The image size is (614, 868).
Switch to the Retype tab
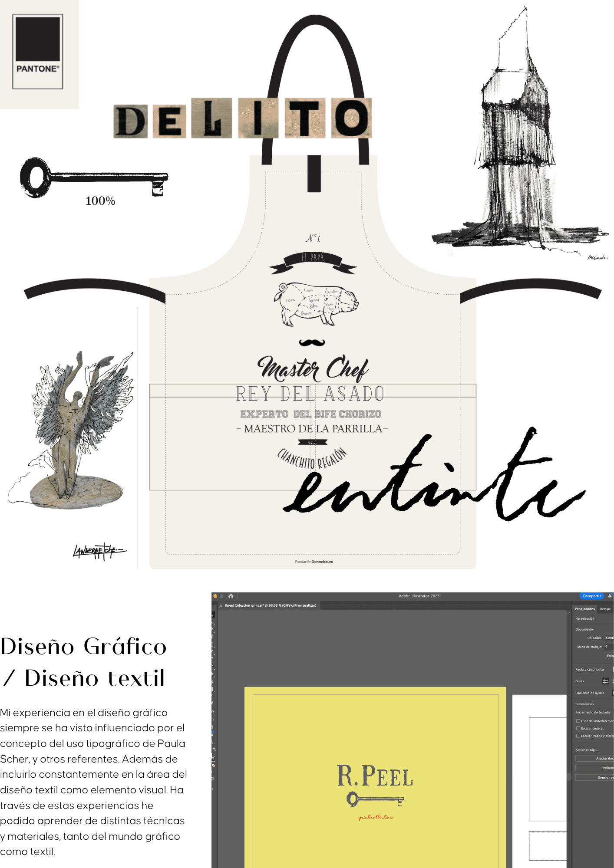pyautogui.click(x=605, y=609)
